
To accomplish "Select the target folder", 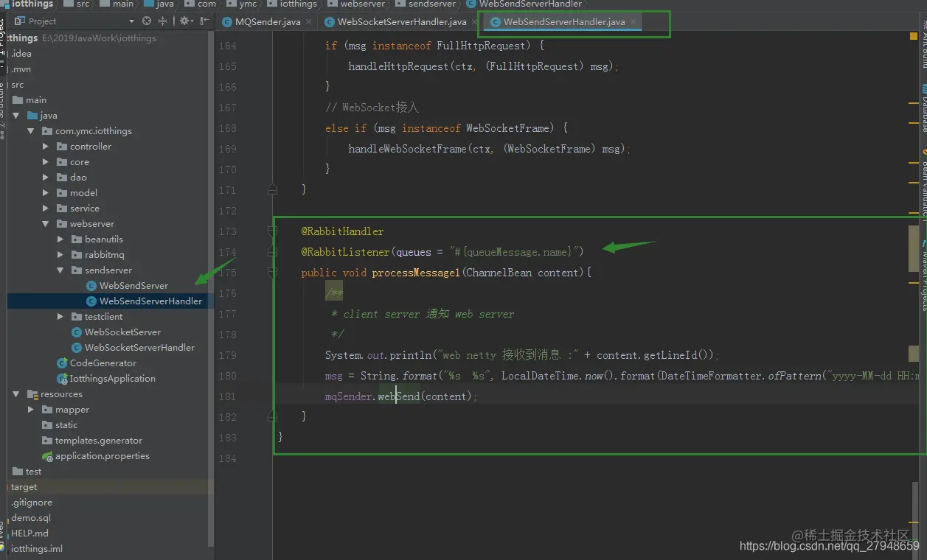I will pyautogui.click(x=24, y=487).
